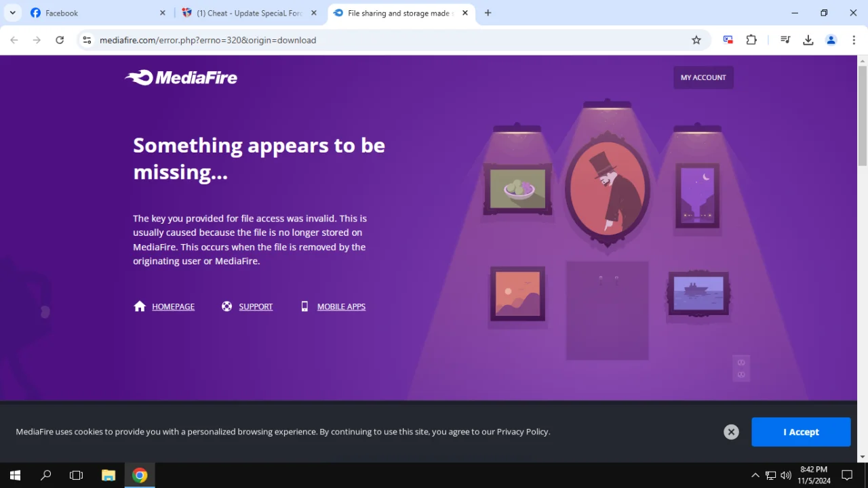Click the Chrome taskbar icon
868x488 pixels.
(x=140, y=475)
